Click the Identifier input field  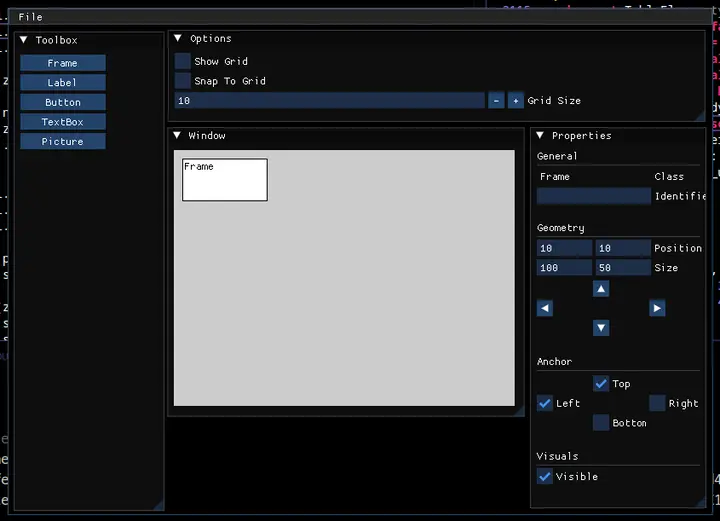pyautogui.click(x=593, y=196)
